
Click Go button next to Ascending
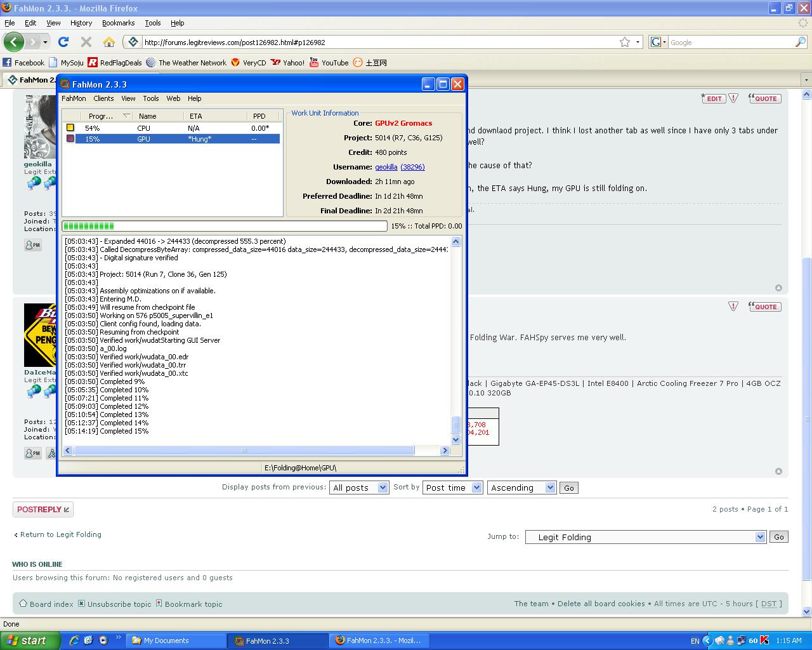pyautogui.click(x=569, y=487)
